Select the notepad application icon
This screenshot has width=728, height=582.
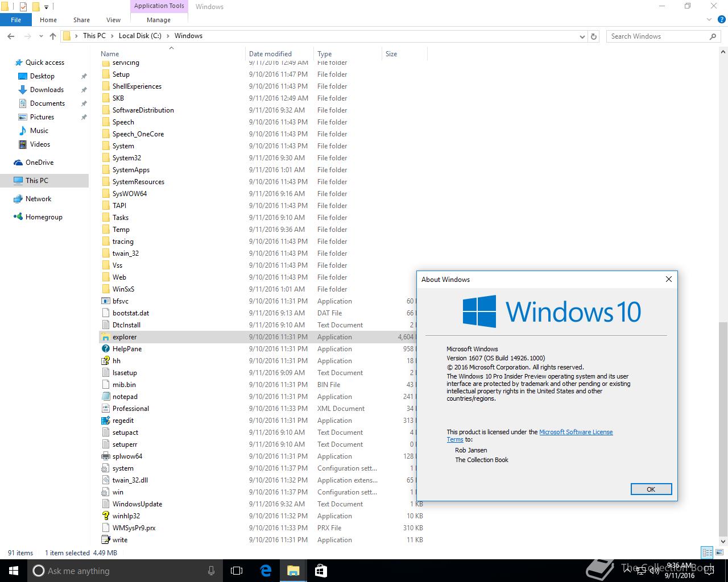tap(105, 397)
